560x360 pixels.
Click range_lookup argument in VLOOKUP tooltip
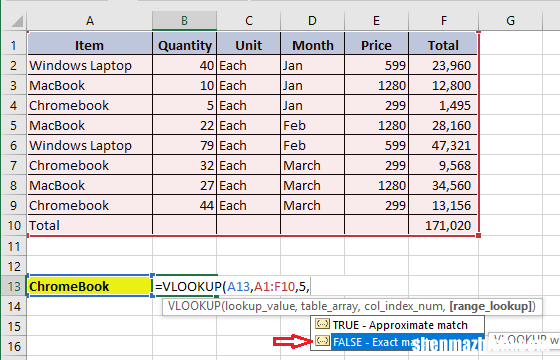tap(491, 306)
